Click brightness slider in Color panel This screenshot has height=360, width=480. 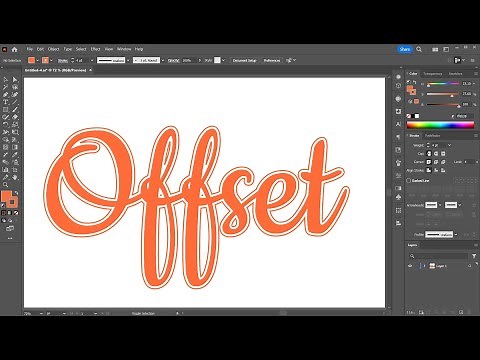point(443,105)
